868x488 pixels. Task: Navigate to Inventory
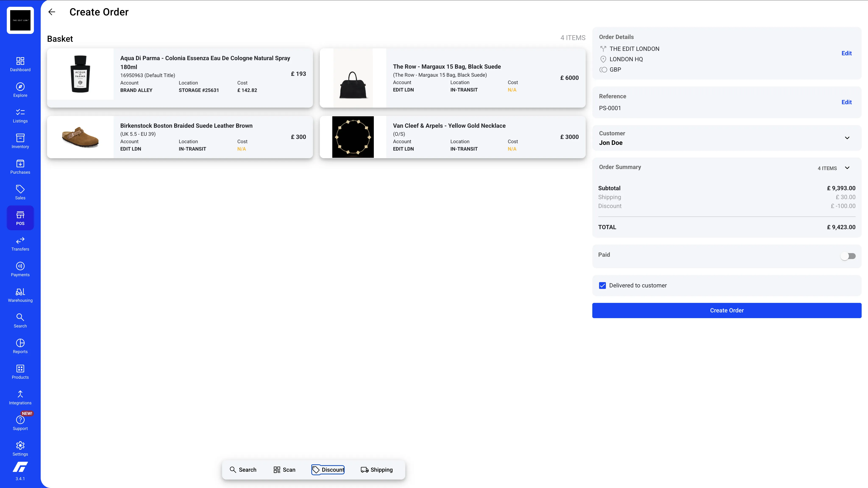click(20, 141)
